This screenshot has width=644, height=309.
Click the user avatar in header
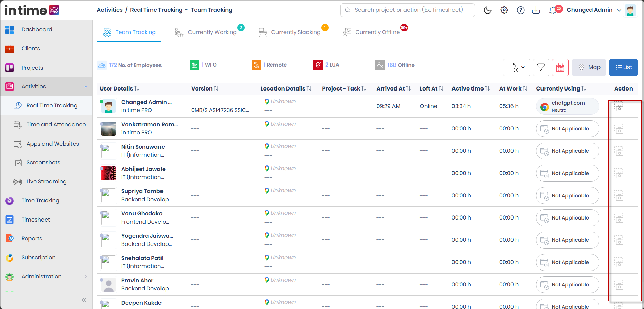tap(630, 10)
